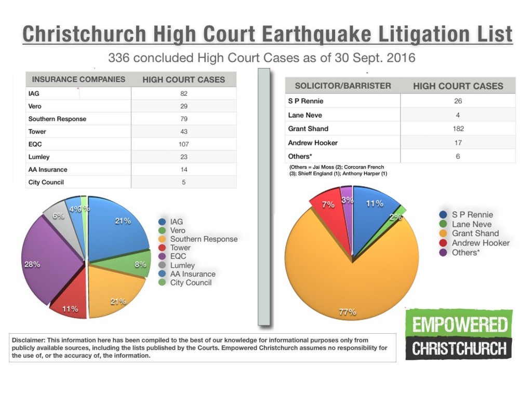
Task: Click the red Tower legend dot
Action: pos(163,248)
